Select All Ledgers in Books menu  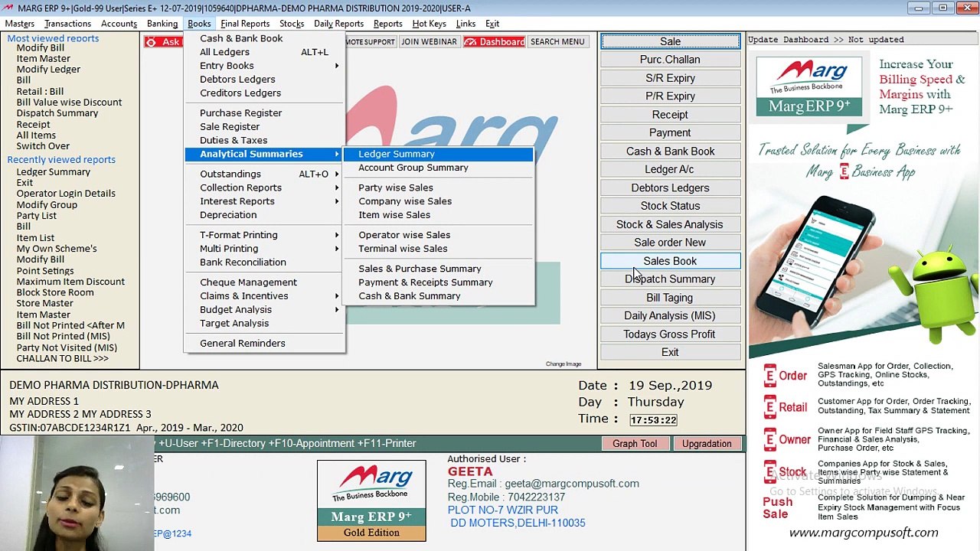(x=264, y=52)
